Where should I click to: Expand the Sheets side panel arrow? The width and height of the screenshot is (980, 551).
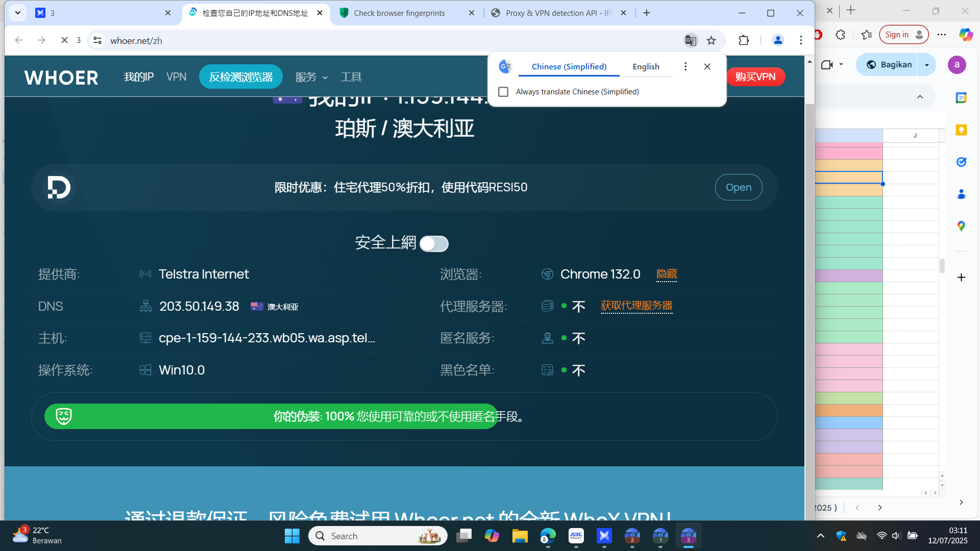tap(961, 503)
